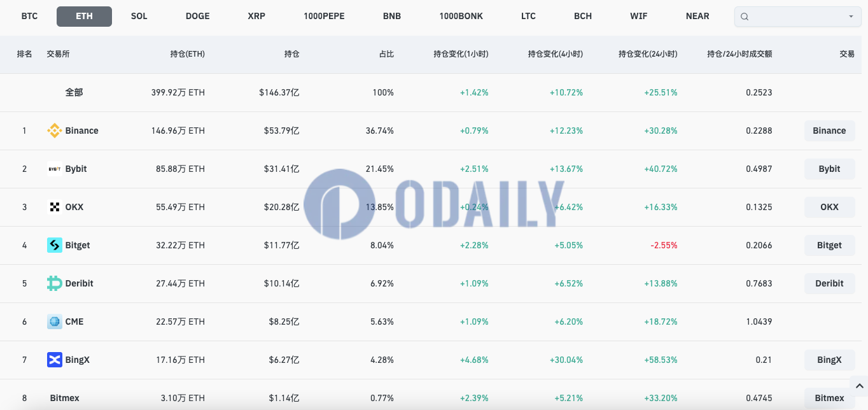Click the Binance trade button
The width and height of the screenshot is (868, 410).
[829, 131]
